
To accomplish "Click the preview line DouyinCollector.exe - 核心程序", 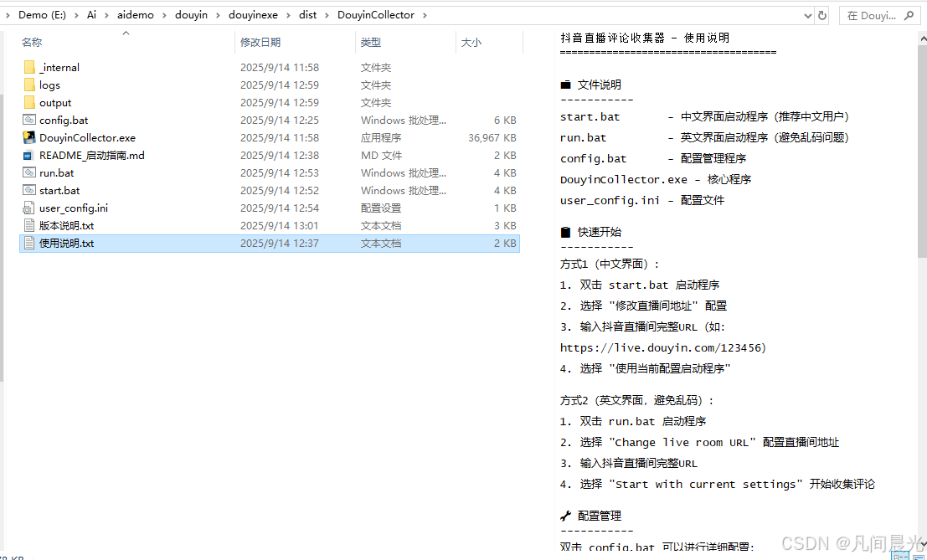I will click(x=656, y=179).
